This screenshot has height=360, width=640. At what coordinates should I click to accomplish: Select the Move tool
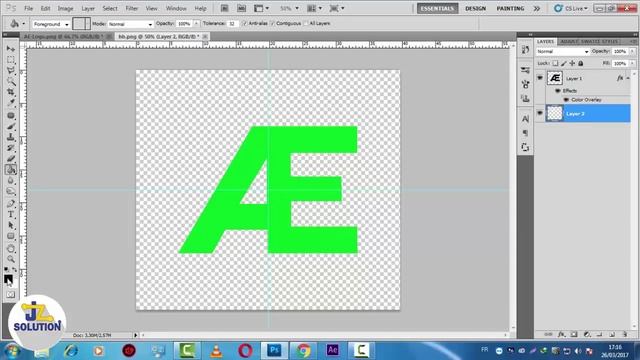(x=11, y=49)
